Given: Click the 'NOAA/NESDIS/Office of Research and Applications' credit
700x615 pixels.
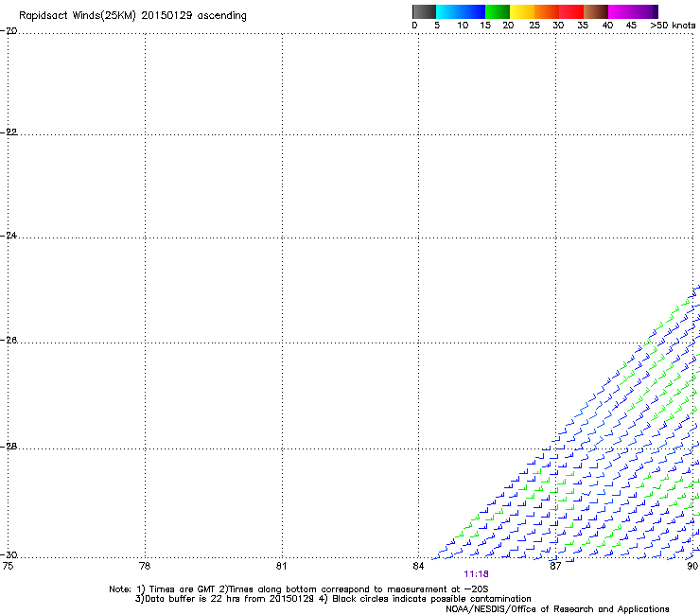Looking at the screenshot, I should point(557,609).
